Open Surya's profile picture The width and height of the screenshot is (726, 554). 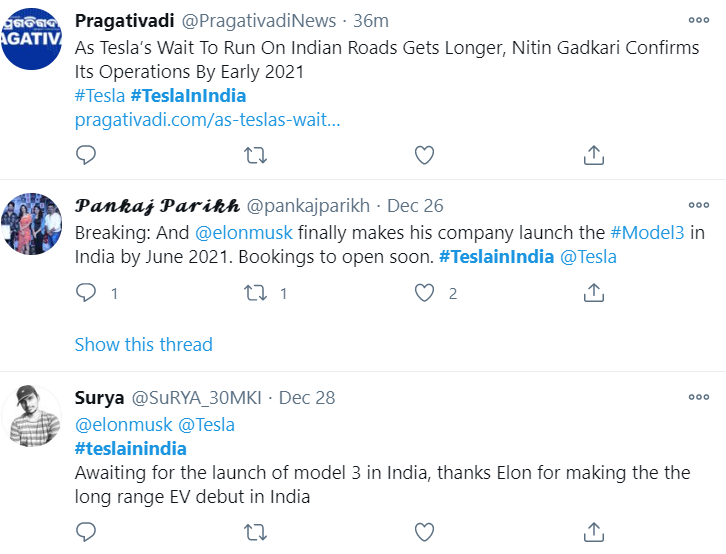point(31,416)
